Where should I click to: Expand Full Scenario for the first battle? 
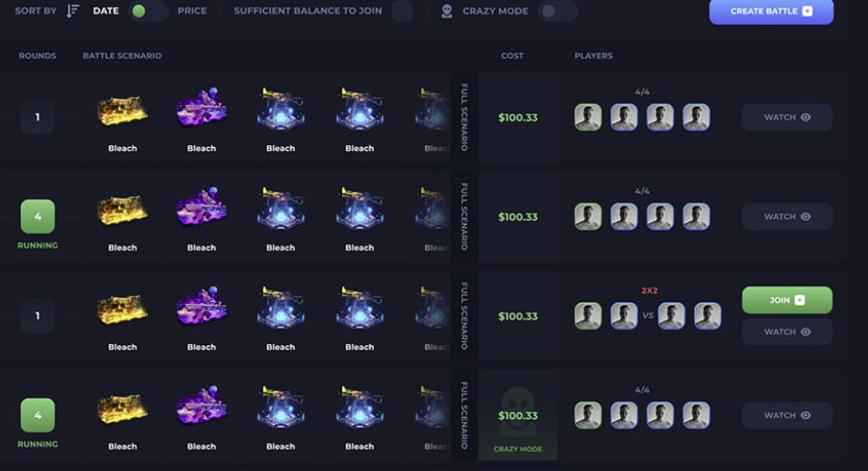[x=464, y=117]
